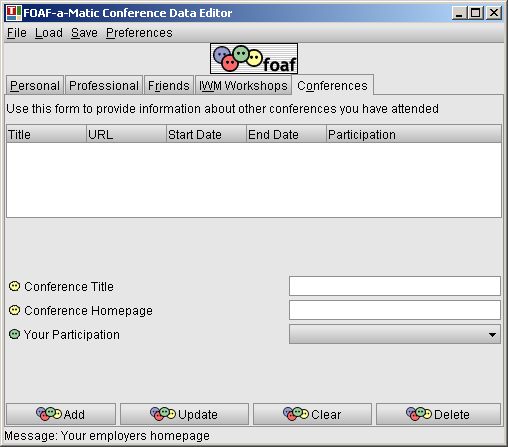Open the Preferences menu
Image resolution: width=508 pixels, height=447 pixels.
[139, 33]
